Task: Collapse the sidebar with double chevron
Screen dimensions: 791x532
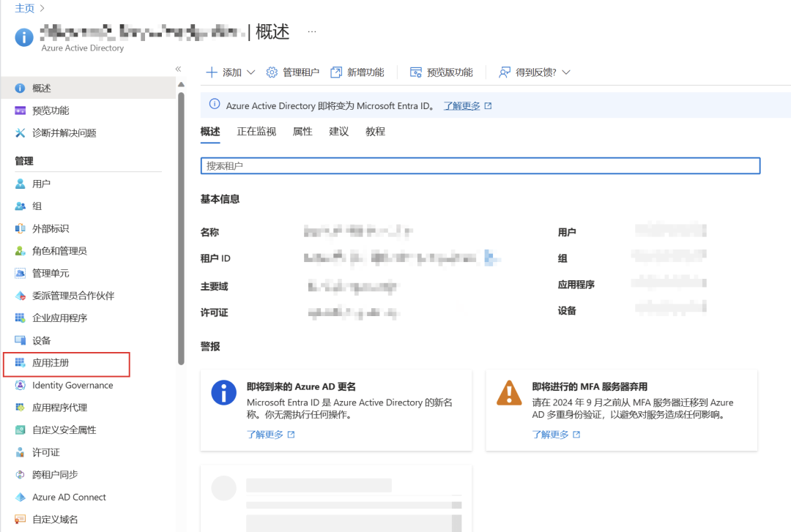Action: (x=178, y=69)
